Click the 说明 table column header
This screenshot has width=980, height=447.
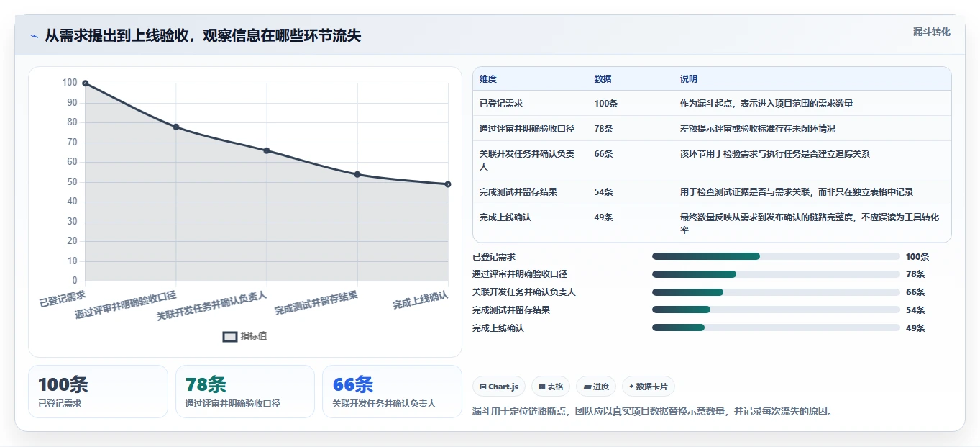689,79
